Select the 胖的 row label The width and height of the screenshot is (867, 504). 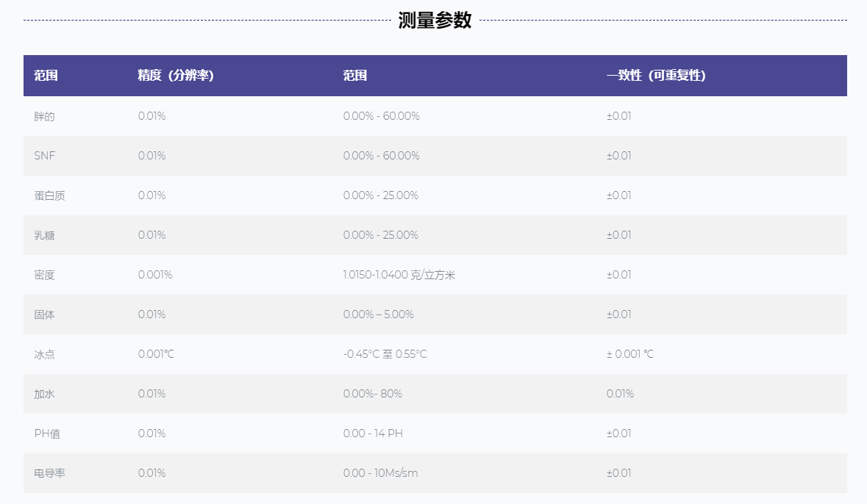click(x=44, y=116)
